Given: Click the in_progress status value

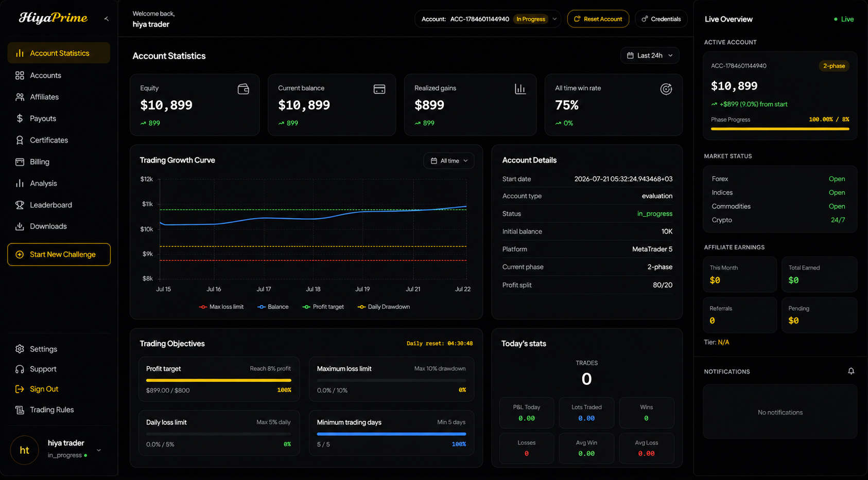Looking at the screenshot, I should coord(655,214).
